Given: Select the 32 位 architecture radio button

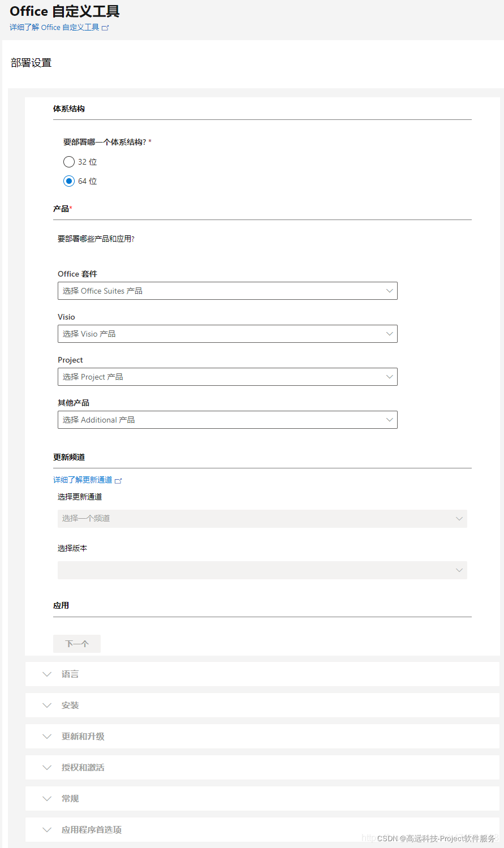Looking at the screenshot, I should tap(69, 162).
